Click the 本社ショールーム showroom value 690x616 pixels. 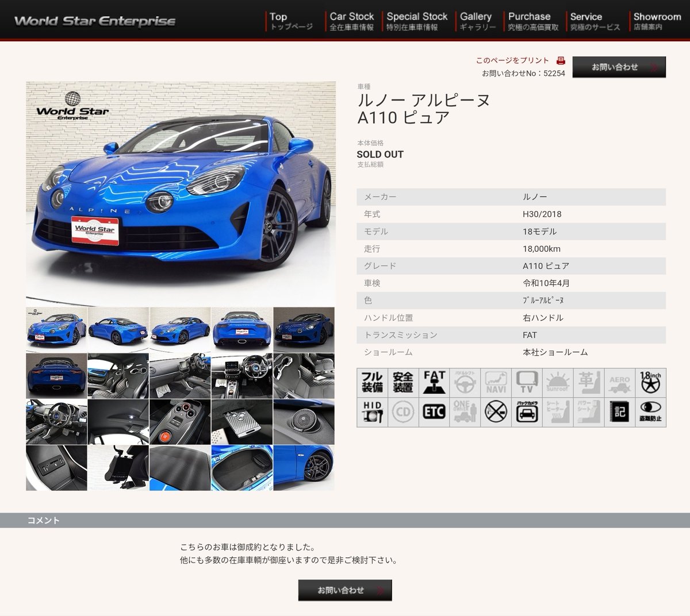tap(555, 352)
